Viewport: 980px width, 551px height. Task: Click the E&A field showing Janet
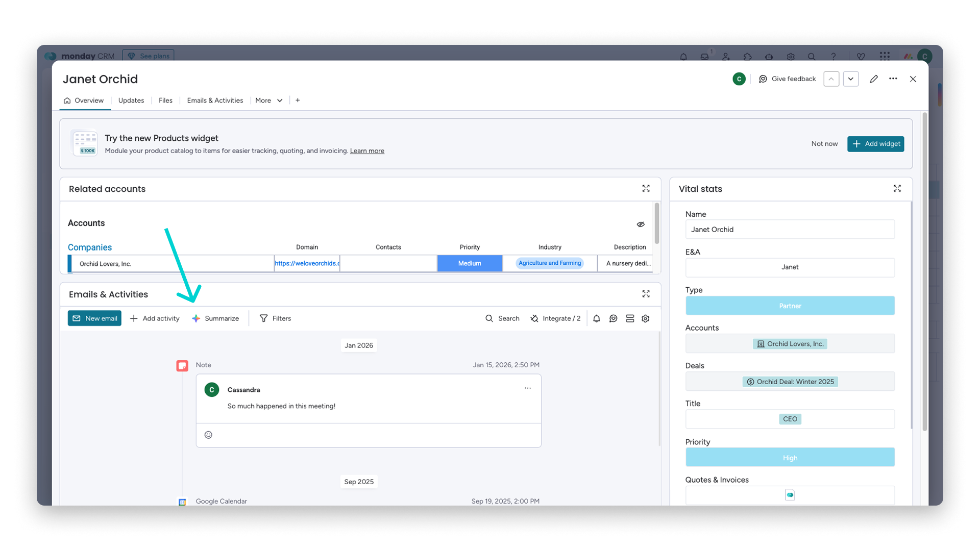click(790, 267)
